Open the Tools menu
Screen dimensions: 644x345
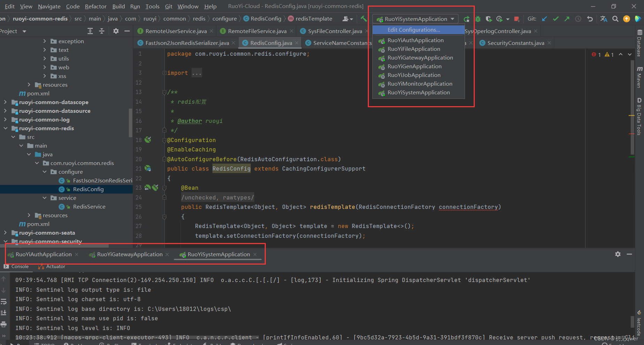pyautogui.click(x=152, y=6)
